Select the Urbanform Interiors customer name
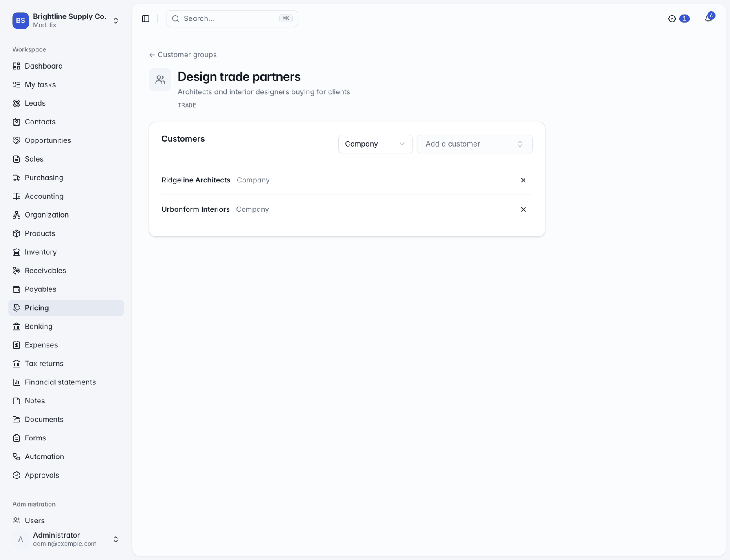The image size is (730, 560). pos(196,209)
